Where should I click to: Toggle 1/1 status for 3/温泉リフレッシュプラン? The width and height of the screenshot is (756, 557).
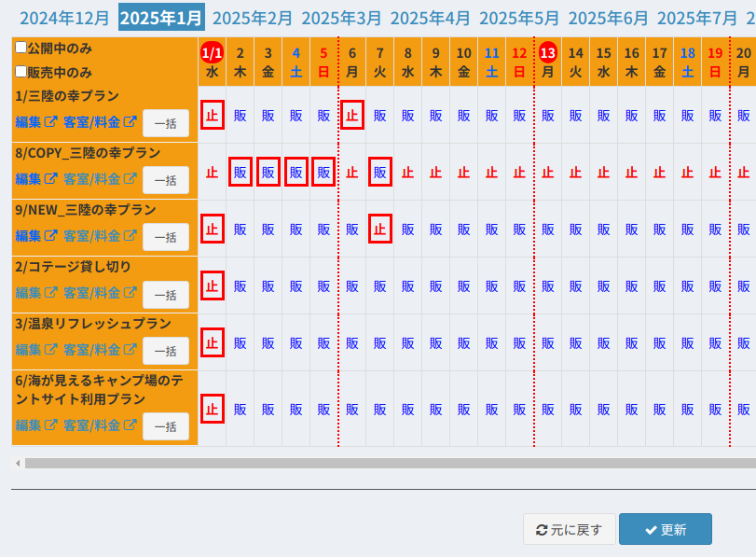tap(213, 342)
